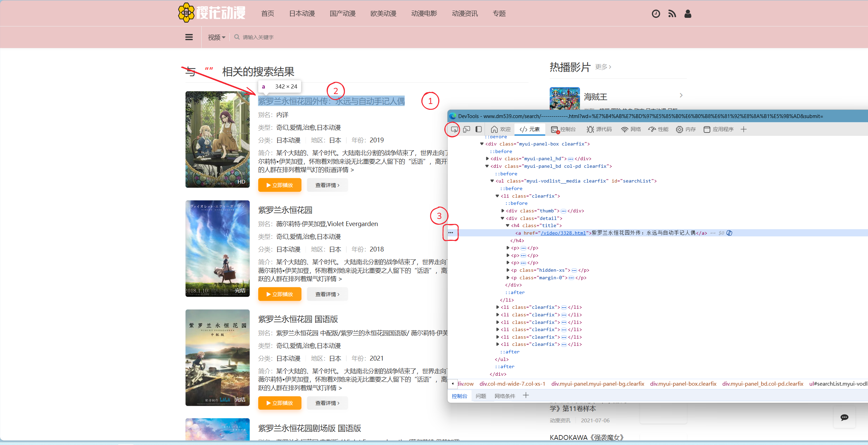Open the watch history clock icon

point(656,14)
